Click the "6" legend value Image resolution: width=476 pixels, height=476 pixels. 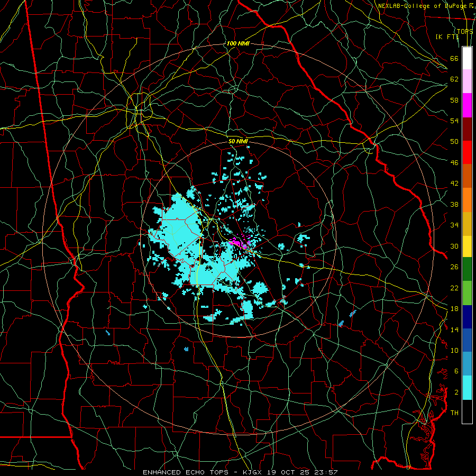click(456, 371)
